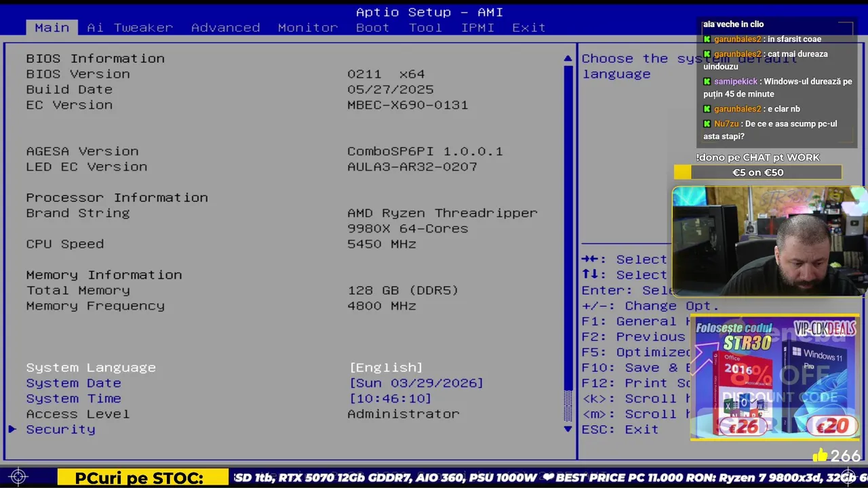The image size is (868, 488).
Task: Click the webcam feed thumbnail
Action: coord(770,242)
